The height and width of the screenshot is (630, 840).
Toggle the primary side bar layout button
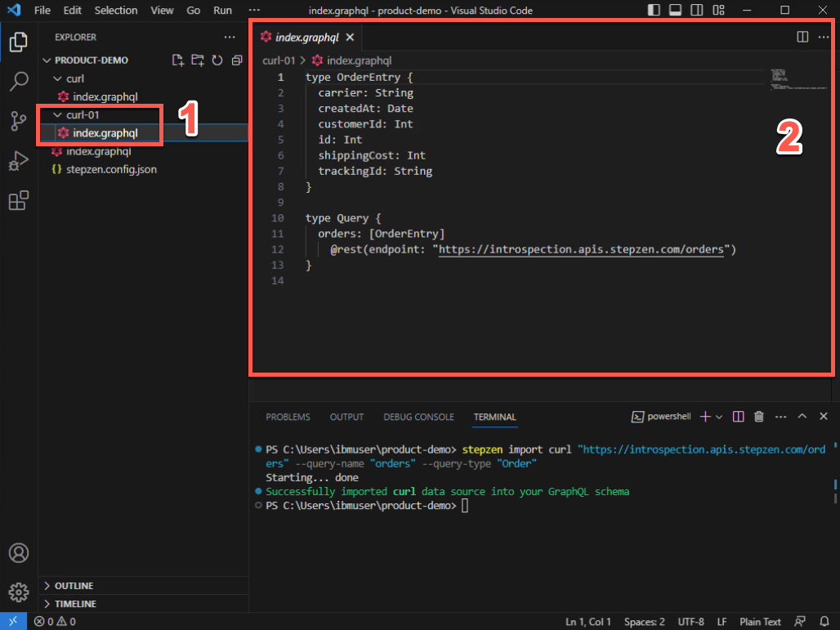coord(654,11)
